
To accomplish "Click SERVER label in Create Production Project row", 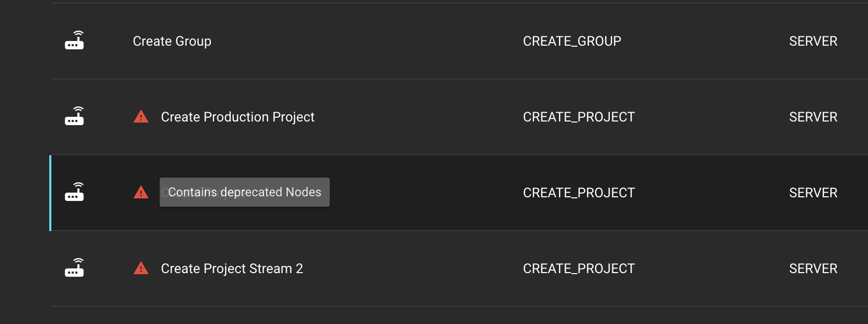I will coord(813,117).
